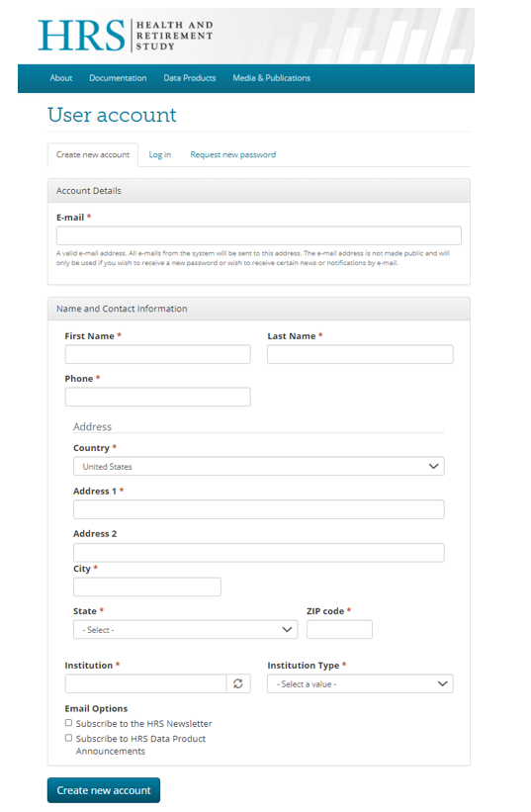Click the refresh icon beside Institution field

click(238, 683)
